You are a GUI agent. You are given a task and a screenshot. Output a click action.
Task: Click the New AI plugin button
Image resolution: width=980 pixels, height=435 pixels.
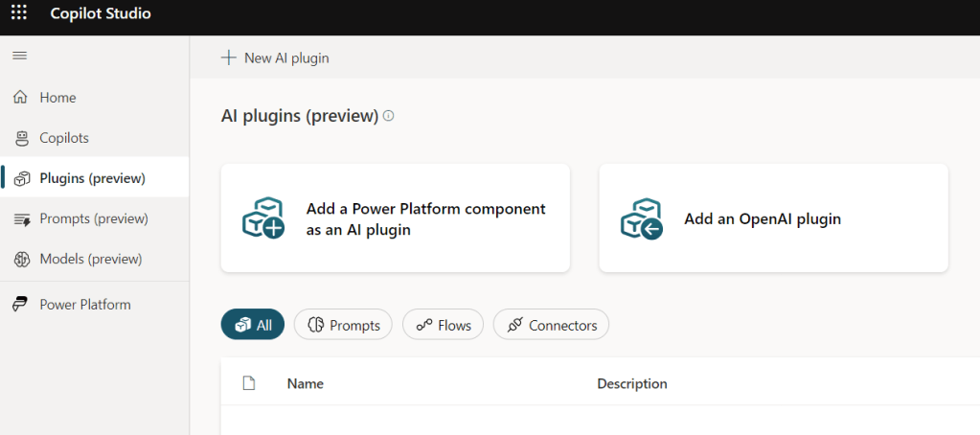[285, 58]
